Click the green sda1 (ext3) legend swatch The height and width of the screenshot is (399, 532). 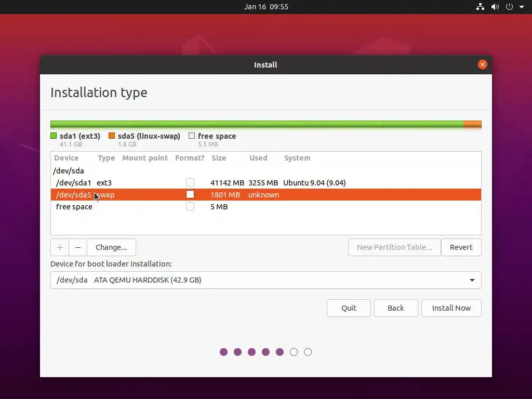point(54,136)
